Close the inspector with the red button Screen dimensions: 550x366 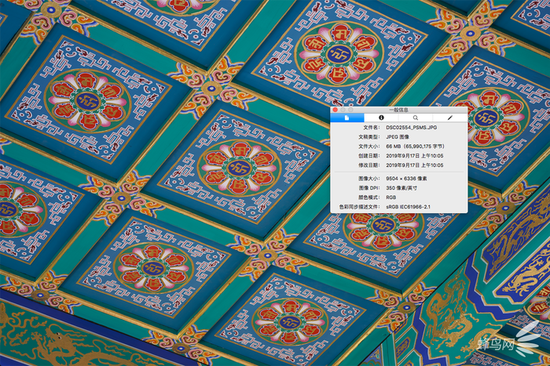(335, 110)
